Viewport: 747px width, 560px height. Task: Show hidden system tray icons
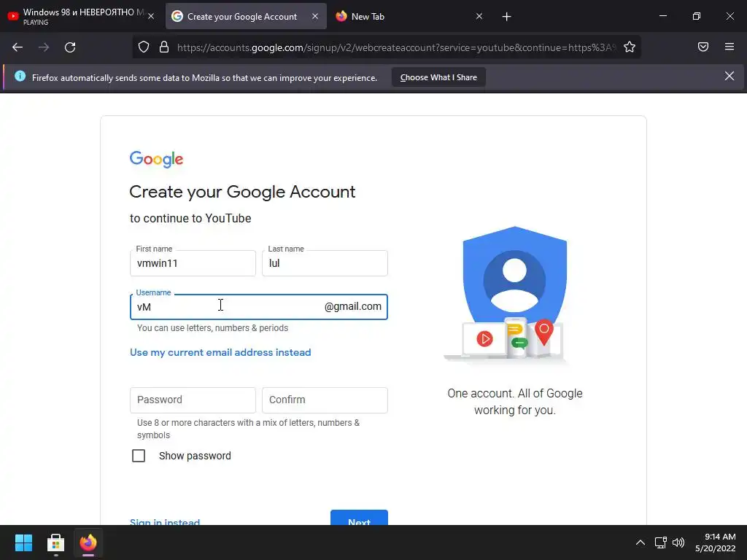[x=640, y=542]
